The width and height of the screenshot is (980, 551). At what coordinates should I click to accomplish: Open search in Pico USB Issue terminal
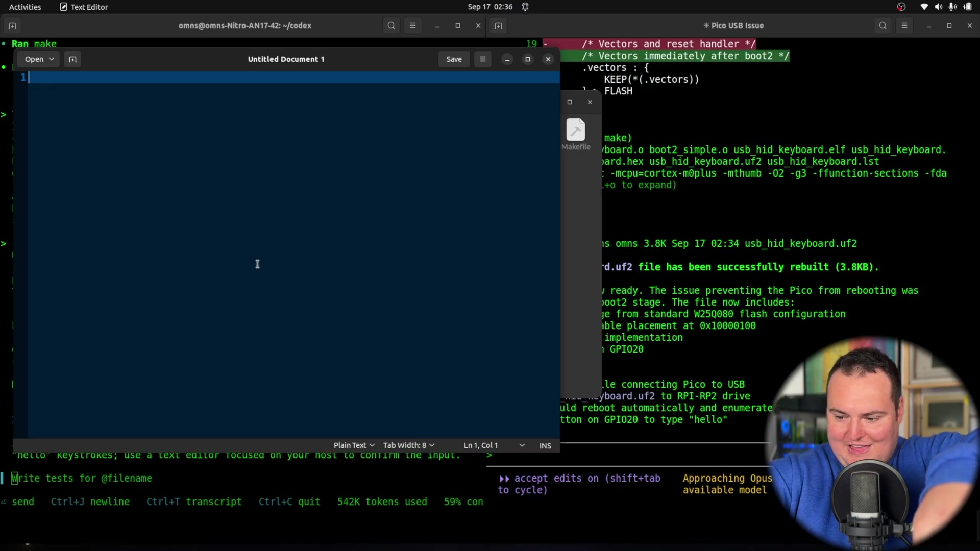(x=883, y=26)
